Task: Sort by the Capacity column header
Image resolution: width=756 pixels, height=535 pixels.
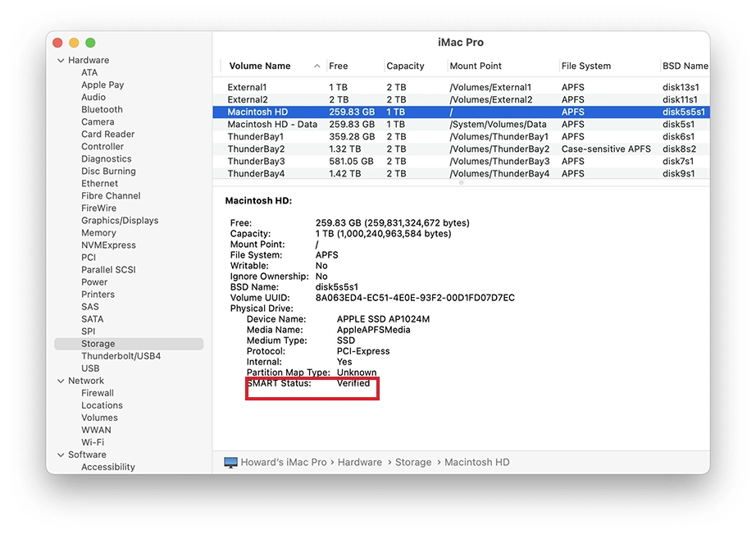Action: [405, 66]
